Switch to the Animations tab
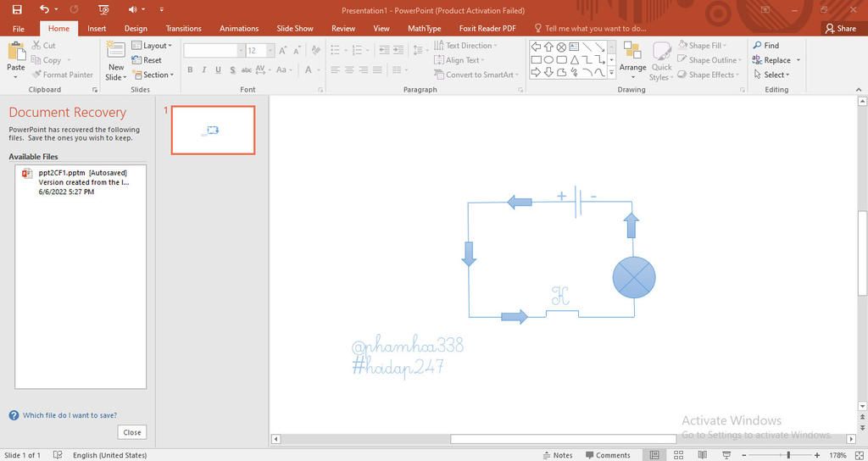 (239, 28)
